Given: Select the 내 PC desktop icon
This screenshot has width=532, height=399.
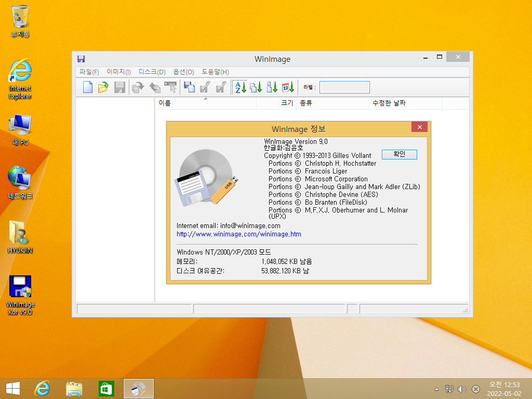Looking at the screenshot, I should (20, 130).
